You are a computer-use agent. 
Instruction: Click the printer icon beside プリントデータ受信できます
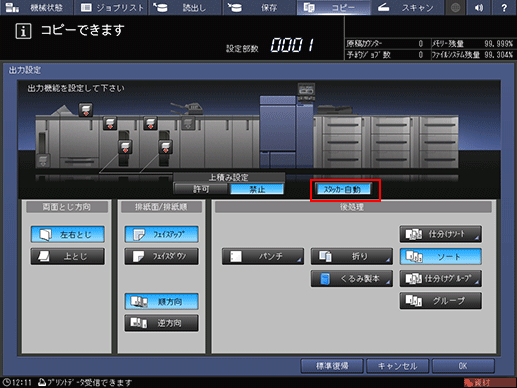(x=42, y=382)
